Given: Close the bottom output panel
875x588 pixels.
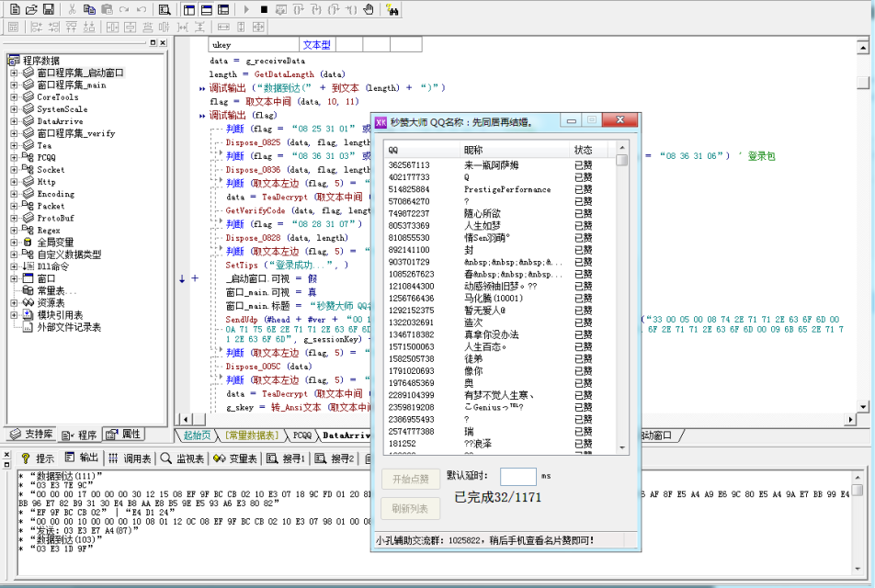Looking at the screenshot, I should [6, 455].
